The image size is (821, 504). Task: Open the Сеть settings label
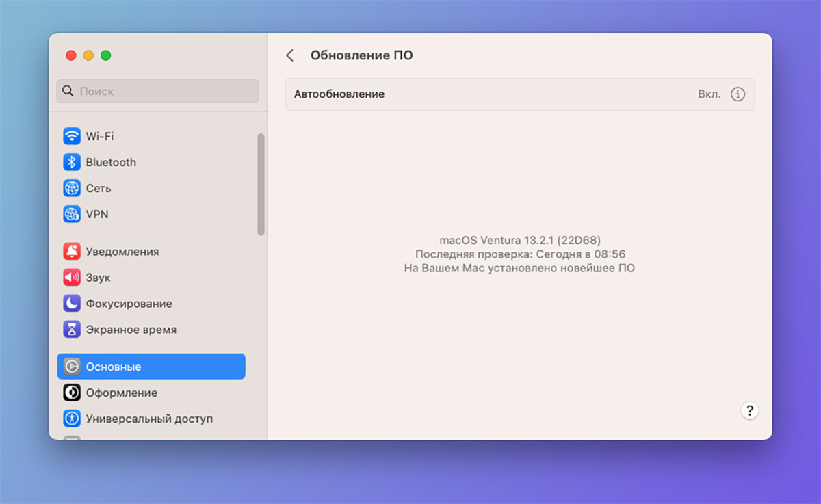[99, 188]
